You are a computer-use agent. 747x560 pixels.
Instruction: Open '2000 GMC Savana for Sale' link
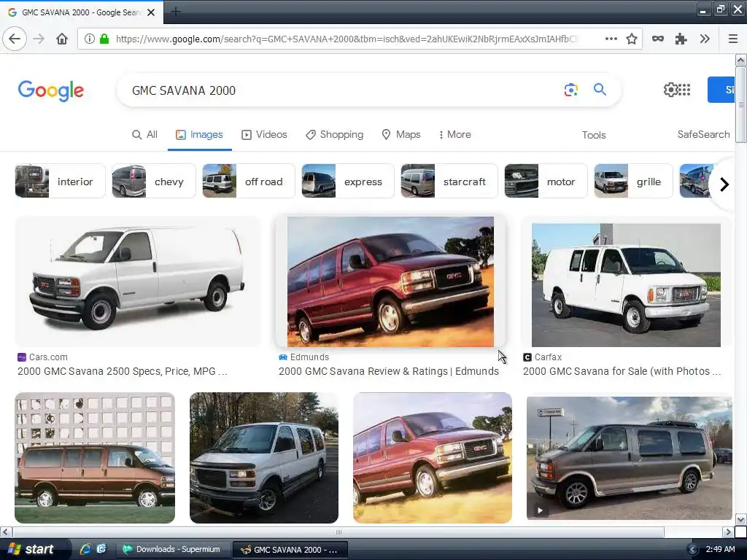pos(622,371)
